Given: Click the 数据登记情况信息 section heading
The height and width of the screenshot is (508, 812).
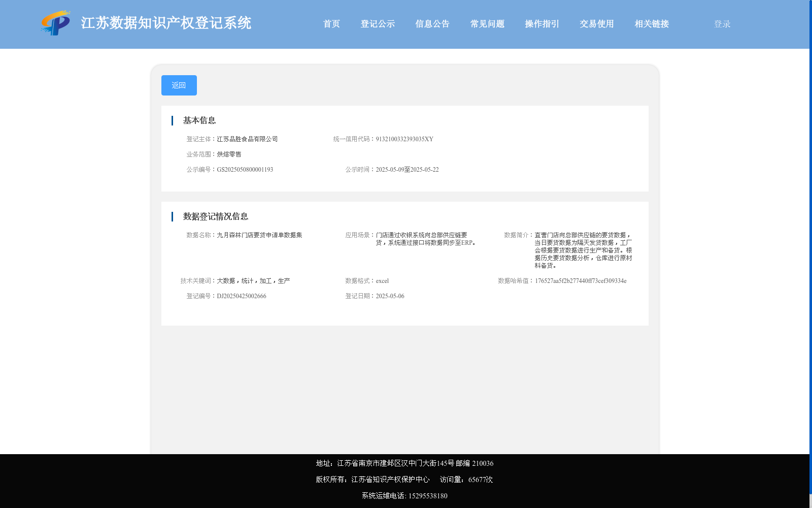Looking at the screenshot, I should [x=216, y=216].
